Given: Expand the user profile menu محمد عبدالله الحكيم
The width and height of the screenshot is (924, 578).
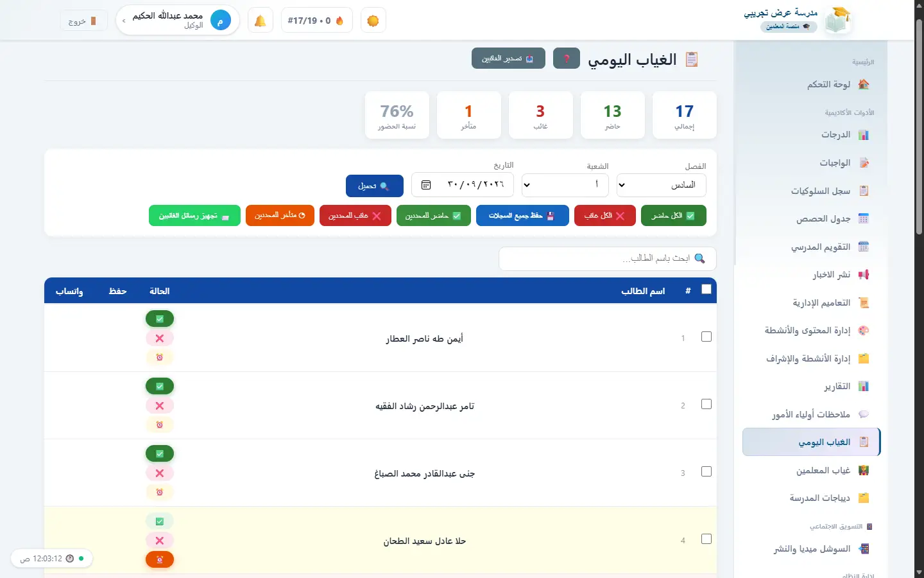Looking at the screenshot, I should click(178, 21).
